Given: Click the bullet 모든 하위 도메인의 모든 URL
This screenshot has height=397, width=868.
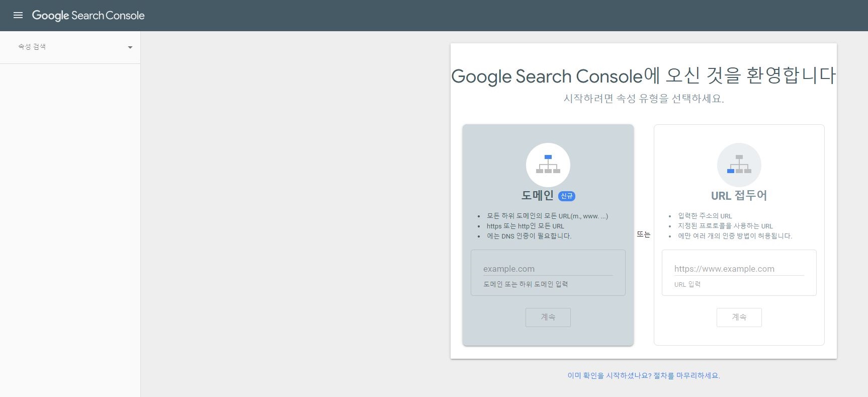Looking at the screenshot, I should click(x=547, y=216).
